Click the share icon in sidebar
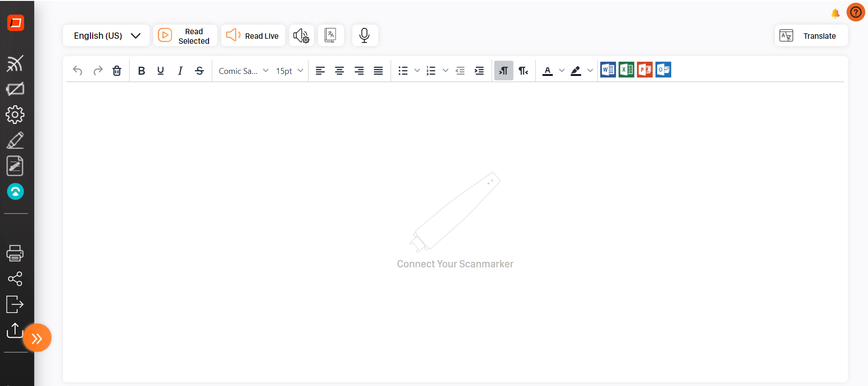Image resolution: width=868 pixels, height=386 pixels. click(15, 279)
